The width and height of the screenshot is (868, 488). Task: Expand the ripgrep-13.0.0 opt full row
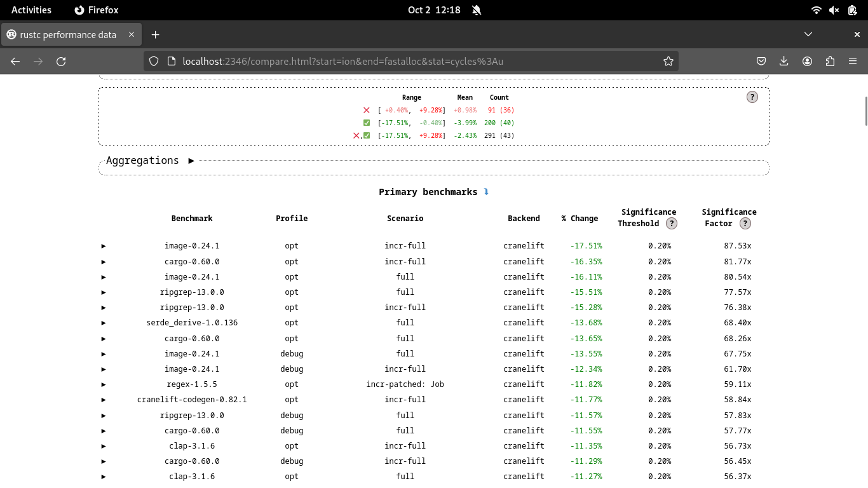(104, 292)
